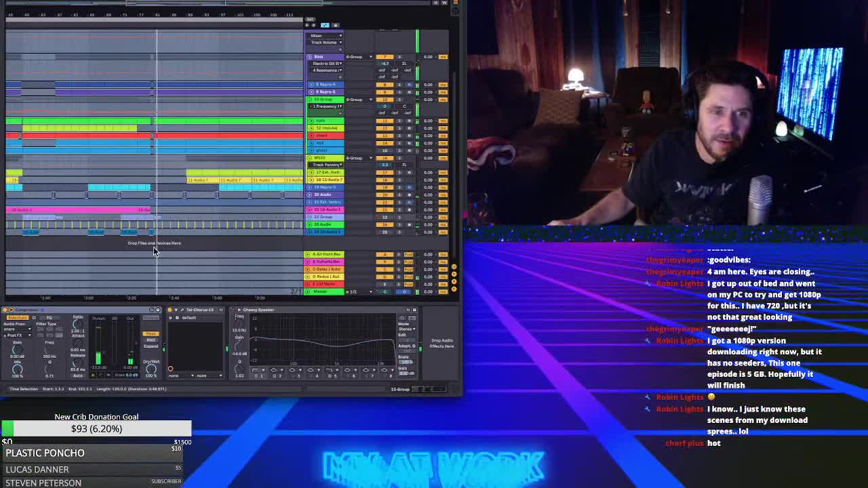
Task: Open the Master 1/2 output dropdown
Action: tap(359, 291)
